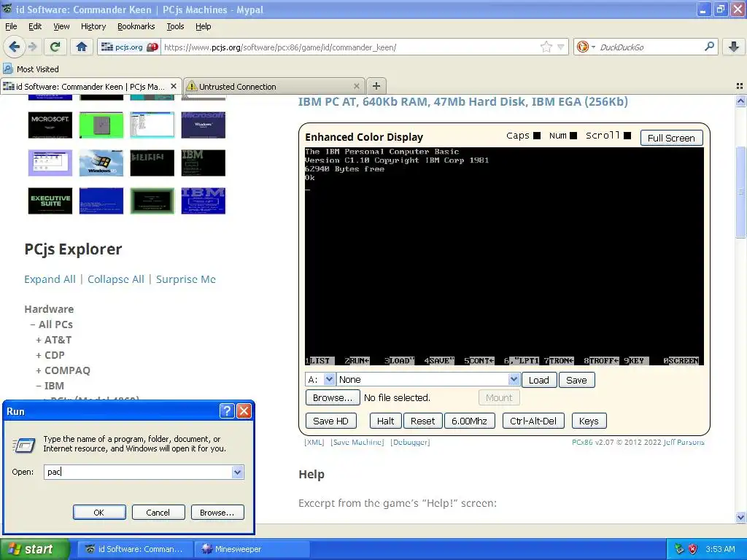Open the Downloads arrow button
This screenshot has height=560, width=747.
pyautogui.click(x=734, y=47)
